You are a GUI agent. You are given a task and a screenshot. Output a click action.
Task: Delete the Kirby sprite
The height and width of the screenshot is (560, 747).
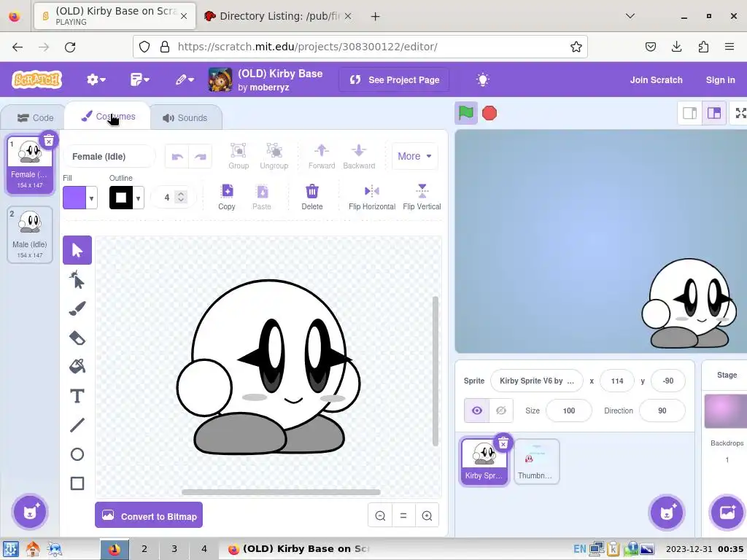coord(503,444)
